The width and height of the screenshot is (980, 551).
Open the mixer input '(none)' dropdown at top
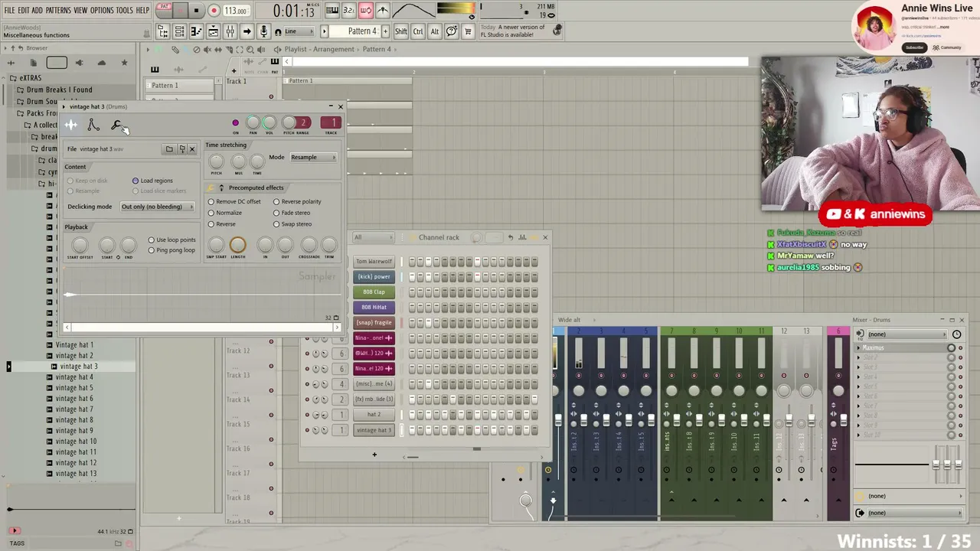pyautogui.click(x=906, y=334)
